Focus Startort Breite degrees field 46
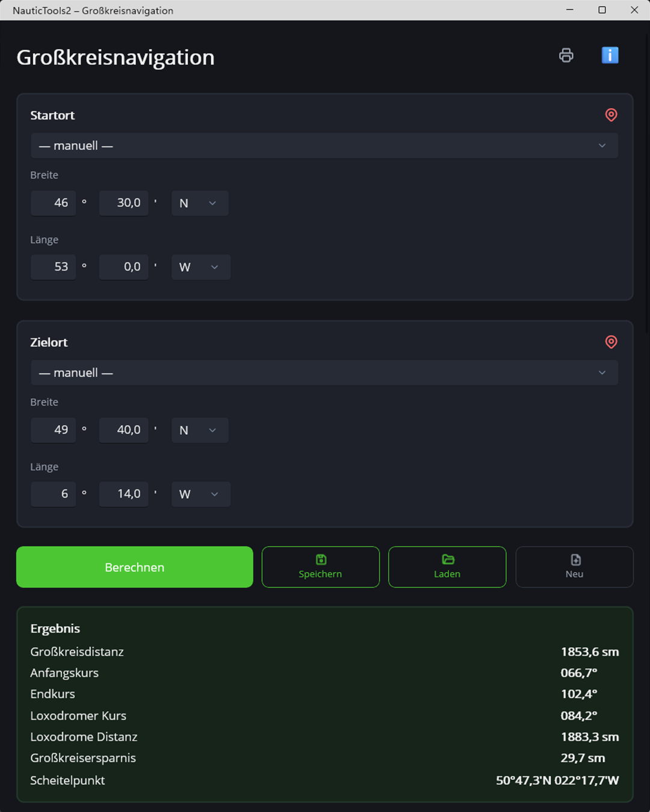The image size is (650, 812). 54,203
